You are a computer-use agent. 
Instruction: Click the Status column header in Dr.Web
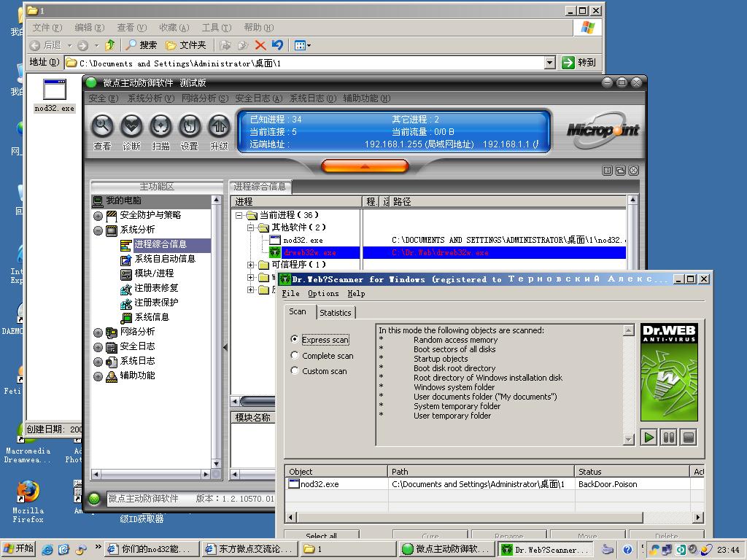pyautogui.click(x=632, y=472)
